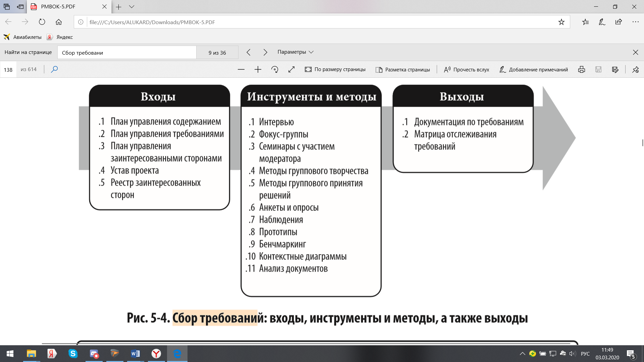Click the find on page search field

pyautogui.click(x=127, y=53)
